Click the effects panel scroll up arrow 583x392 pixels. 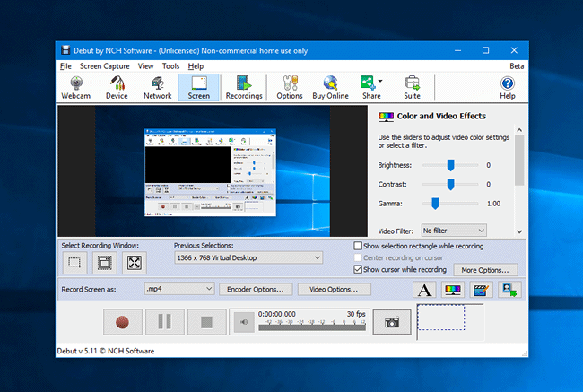pos(519,130)
